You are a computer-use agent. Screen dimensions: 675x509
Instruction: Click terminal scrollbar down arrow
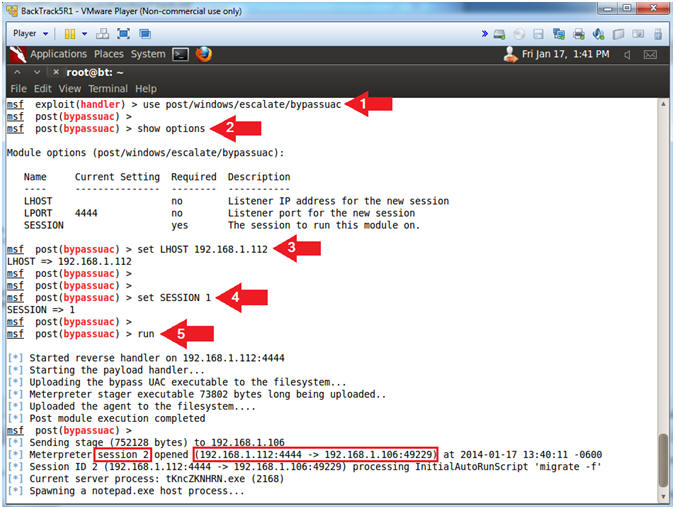pos(663,496)
